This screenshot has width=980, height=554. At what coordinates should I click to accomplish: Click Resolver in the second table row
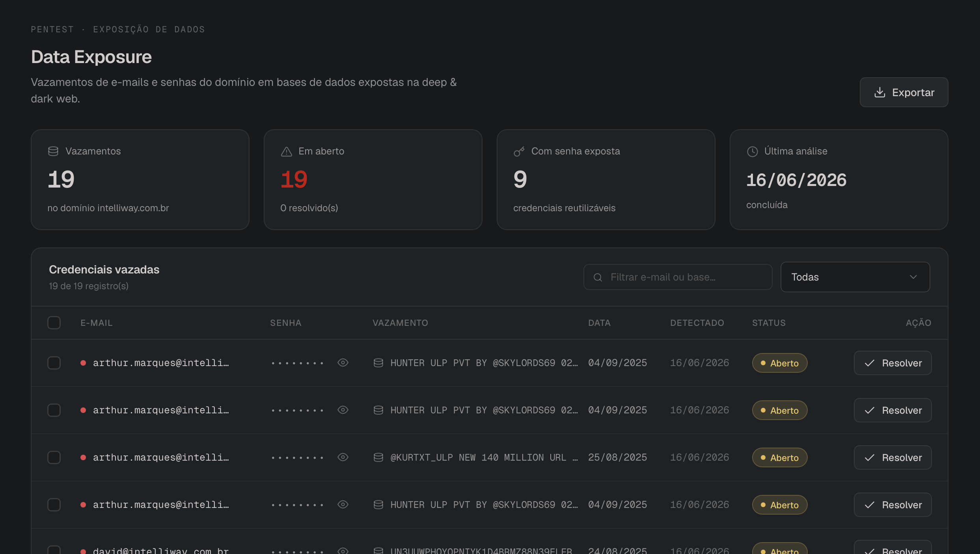coord(892,410)
